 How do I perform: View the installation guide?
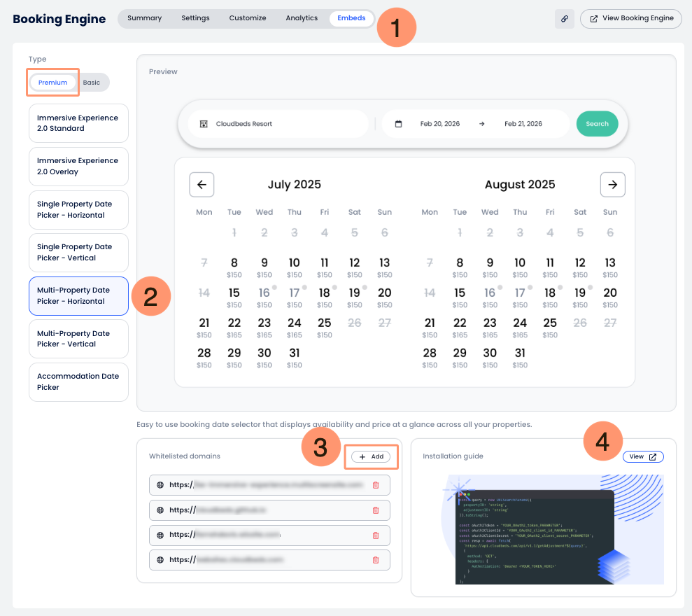[642, 456]
